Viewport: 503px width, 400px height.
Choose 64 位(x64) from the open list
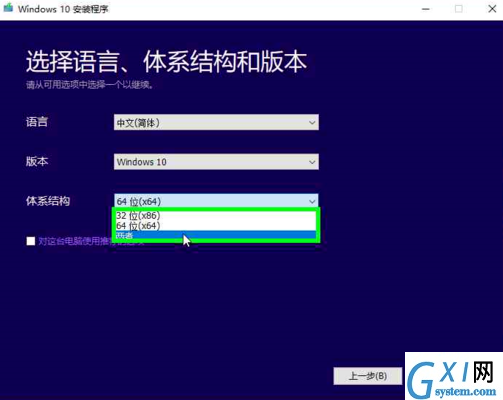(215, 226)
